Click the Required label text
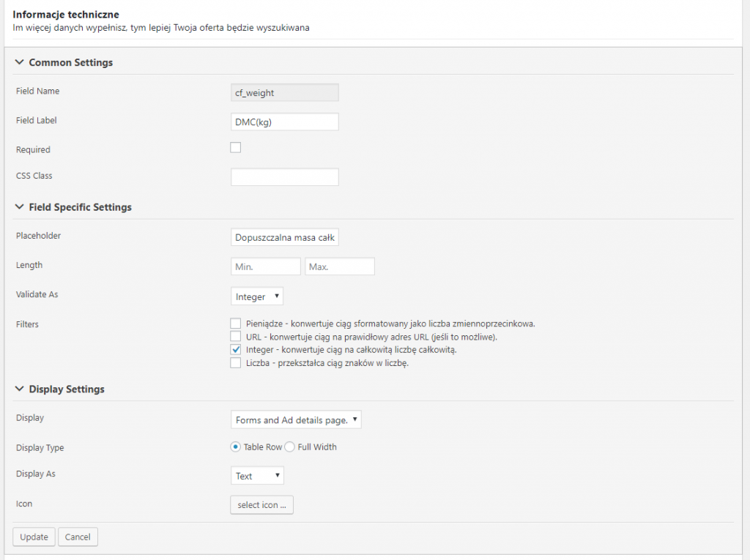 (x=33, y=149)
